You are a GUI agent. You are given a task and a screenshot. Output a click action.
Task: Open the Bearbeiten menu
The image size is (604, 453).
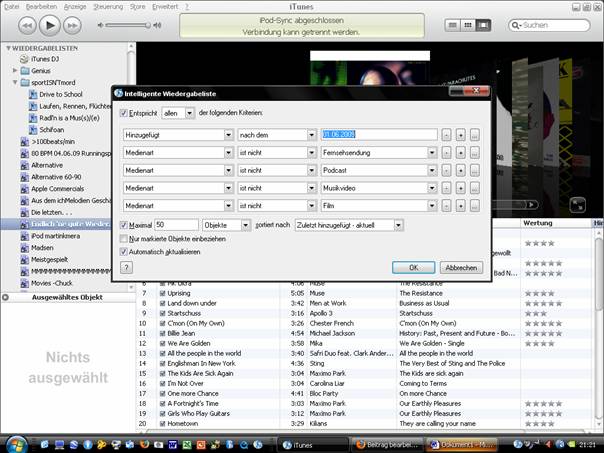point(41,7)
